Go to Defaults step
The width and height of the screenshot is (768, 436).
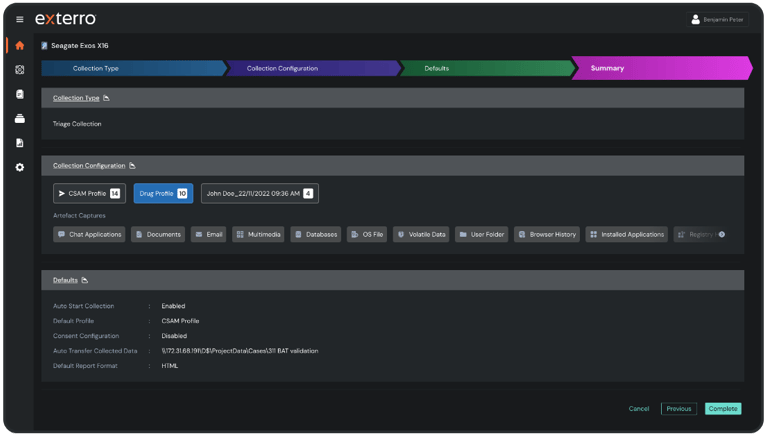pos(487,69)
